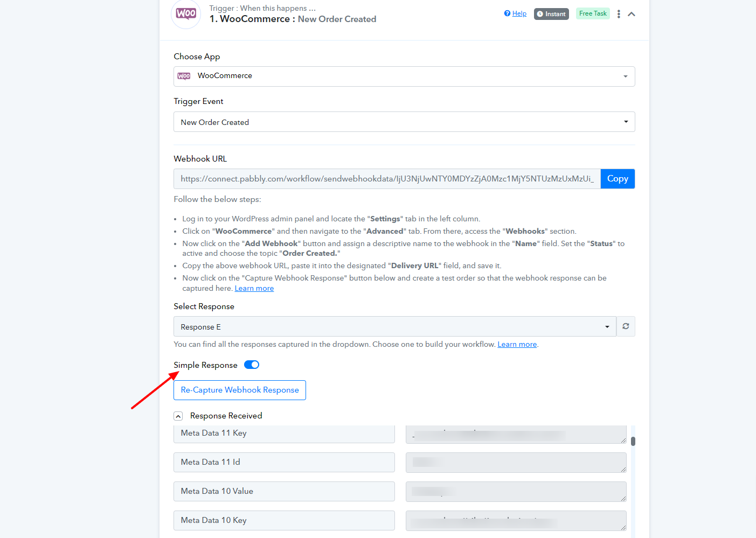
Task: Click the refresh responses icon
Action: pos(626,326)
